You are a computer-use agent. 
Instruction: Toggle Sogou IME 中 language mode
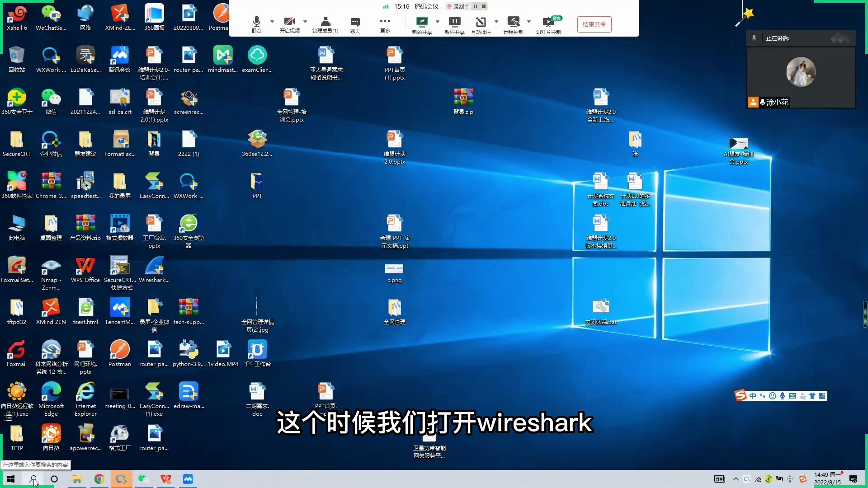coord(752,396)
